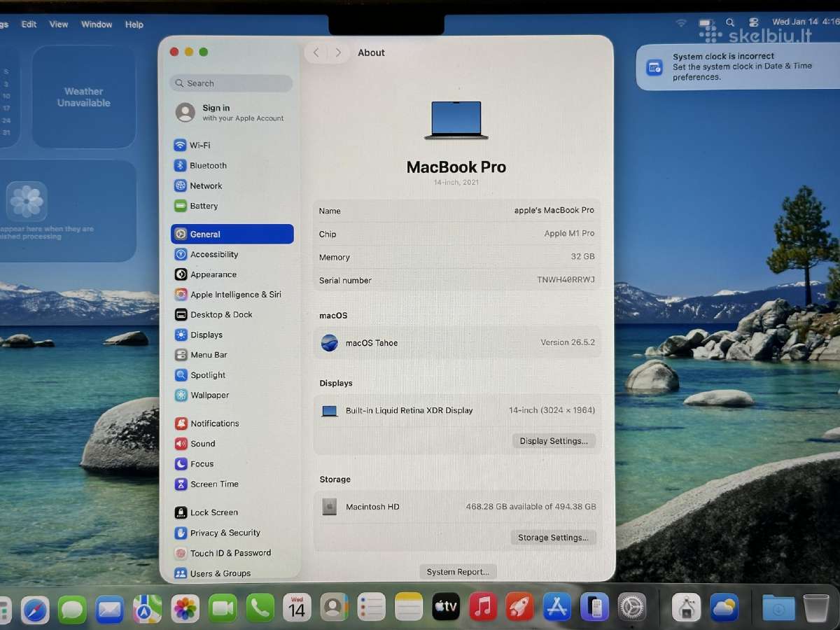Screen dimensions: 840x630
Task: Click the Storage Settings button
Action: [x=553, y=538]
